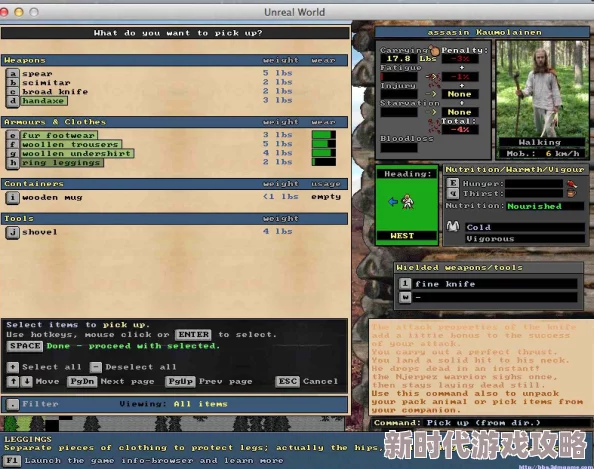This screenshot has height=469, width=594.
Task: Click hotkey e for fur footwear
Action: [13, 135]
